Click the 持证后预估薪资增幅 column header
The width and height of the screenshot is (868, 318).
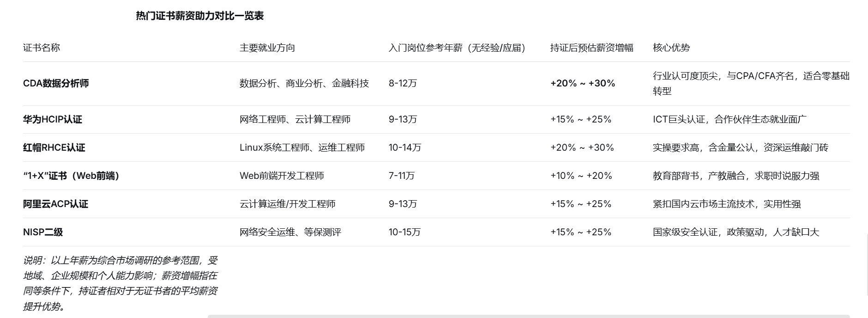tap(591, 48)
